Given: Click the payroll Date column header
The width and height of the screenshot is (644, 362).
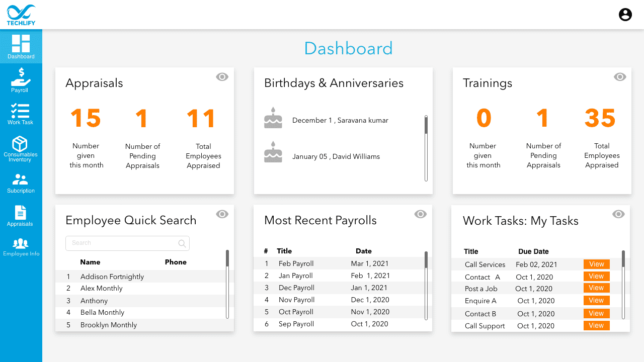Looking at the screenshot, I should coord(363,251).
